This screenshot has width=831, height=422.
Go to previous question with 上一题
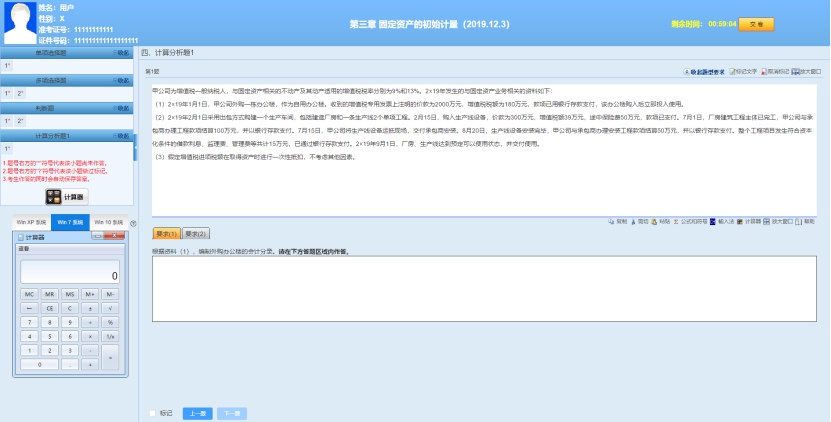click(196, 412)
